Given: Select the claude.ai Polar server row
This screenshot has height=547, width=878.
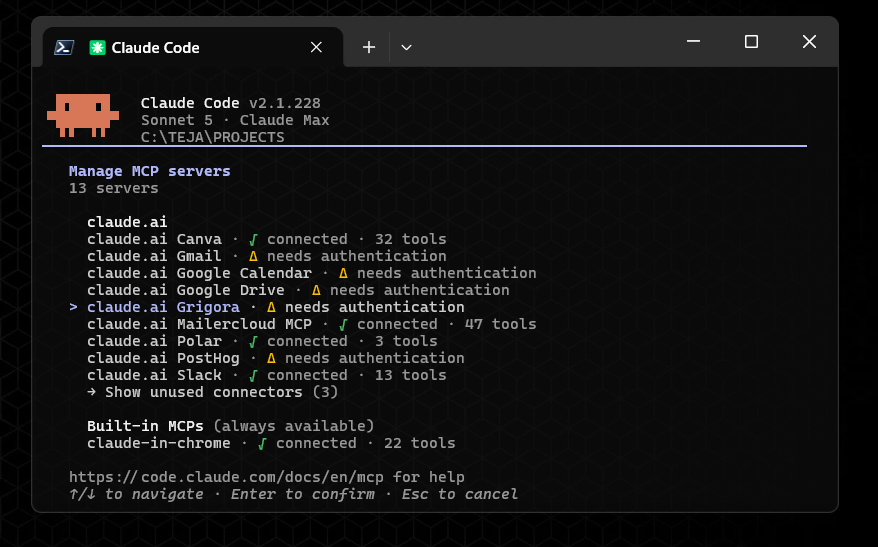Looking at the screenshot, I should pos(262,341).
